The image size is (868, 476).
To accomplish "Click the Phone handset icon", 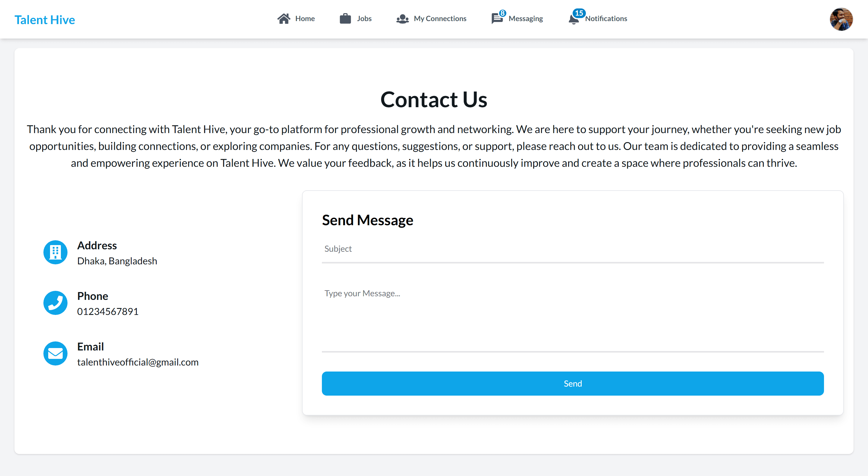I will pos(55,303).
